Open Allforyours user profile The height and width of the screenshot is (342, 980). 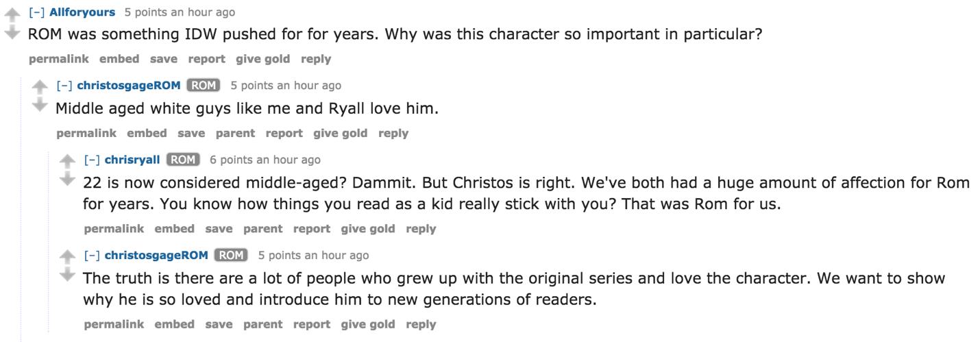click(x=82, y=12)
